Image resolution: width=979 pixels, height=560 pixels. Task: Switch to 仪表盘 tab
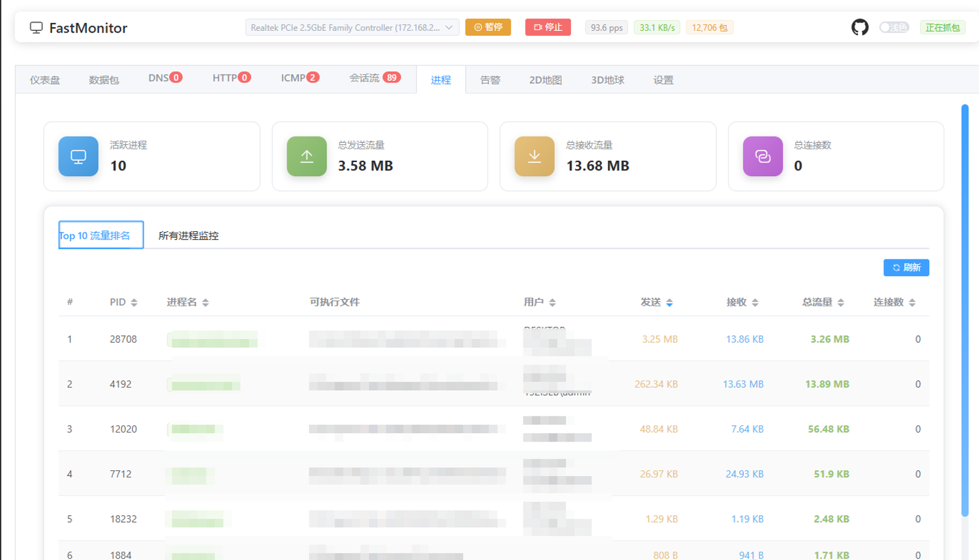coord(45,80)
